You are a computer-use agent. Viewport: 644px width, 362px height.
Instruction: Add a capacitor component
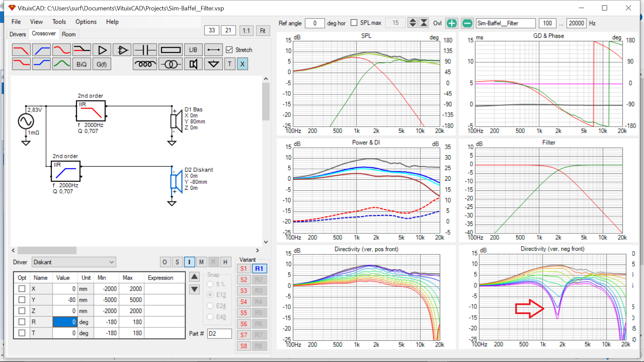coord(145,50)
